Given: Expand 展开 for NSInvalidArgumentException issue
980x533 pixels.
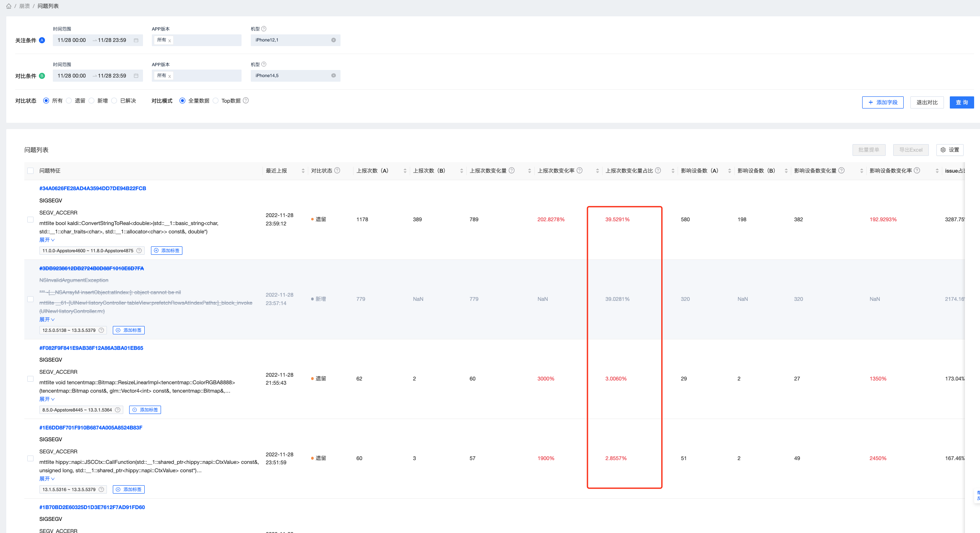Looking at the screenshot, I should tap(47, 320).
